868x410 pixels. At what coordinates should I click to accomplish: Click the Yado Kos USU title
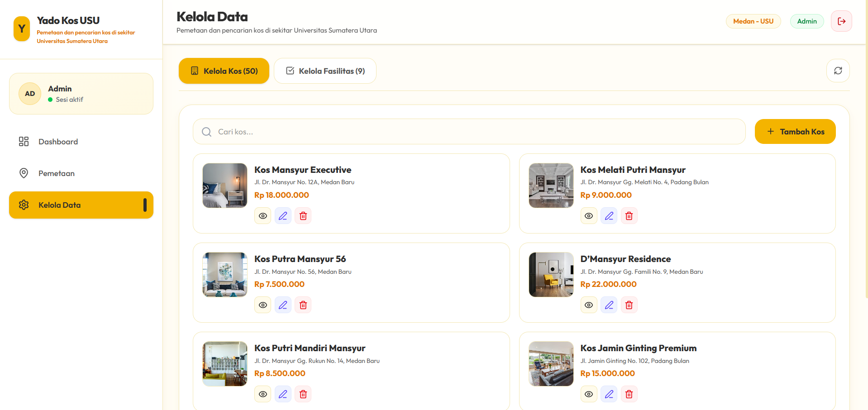click(x=68, y=20)
